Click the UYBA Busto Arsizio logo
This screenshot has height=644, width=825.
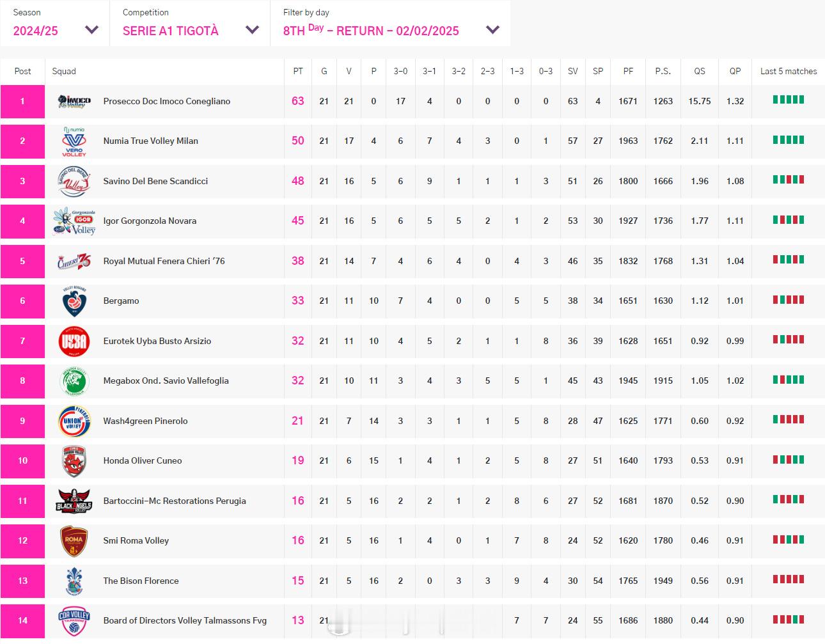pyautogui.click(x=74, y=341)
